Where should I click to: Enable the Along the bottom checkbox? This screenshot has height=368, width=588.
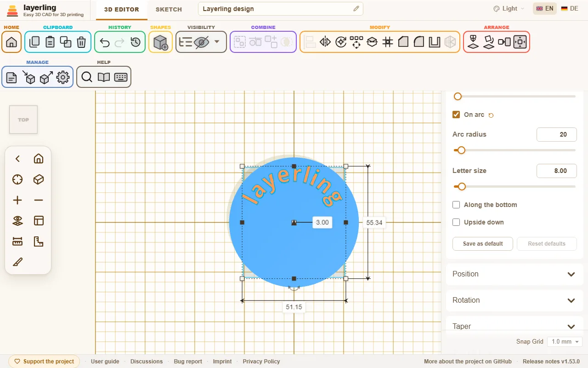[456, 205]
